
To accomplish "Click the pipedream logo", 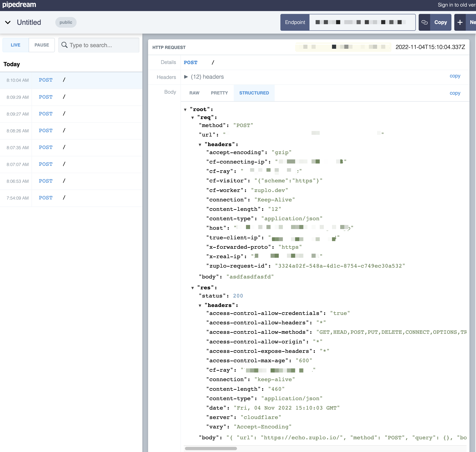I will 19,5.
